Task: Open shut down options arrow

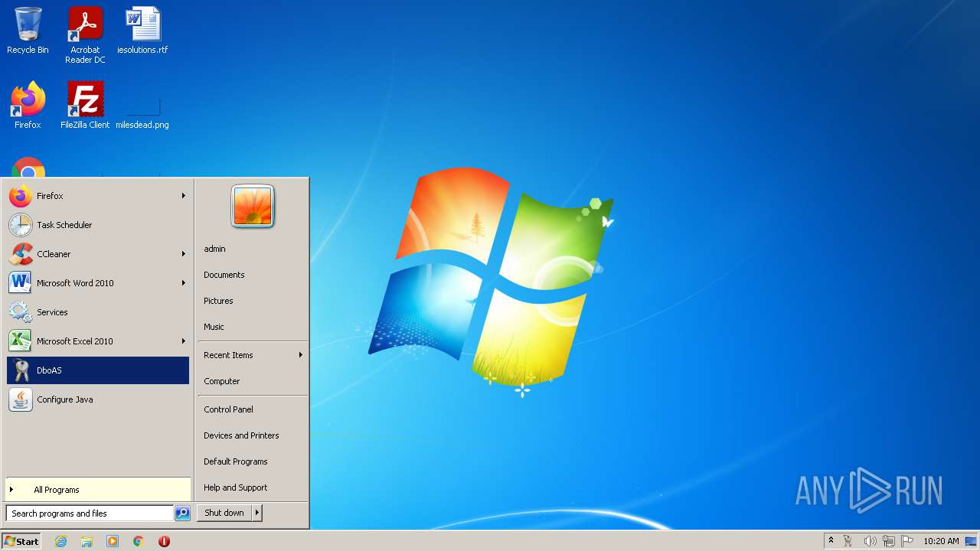Action: click(x=257, y=514)
